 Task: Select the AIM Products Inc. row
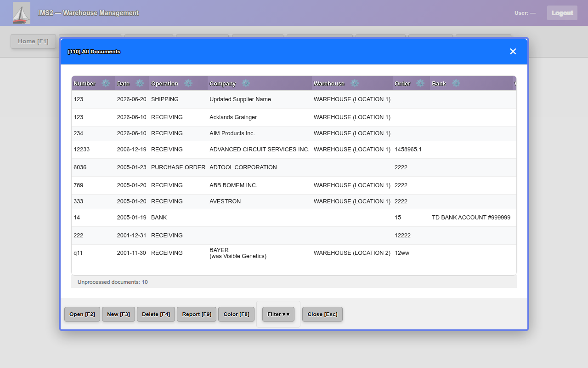pos(294,133)
